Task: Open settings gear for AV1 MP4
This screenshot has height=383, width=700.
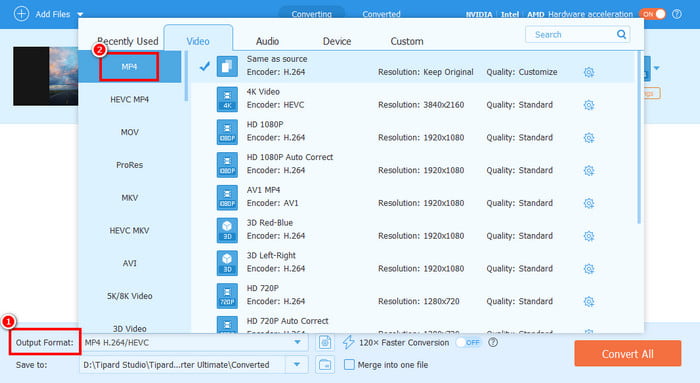Action: 589,203
